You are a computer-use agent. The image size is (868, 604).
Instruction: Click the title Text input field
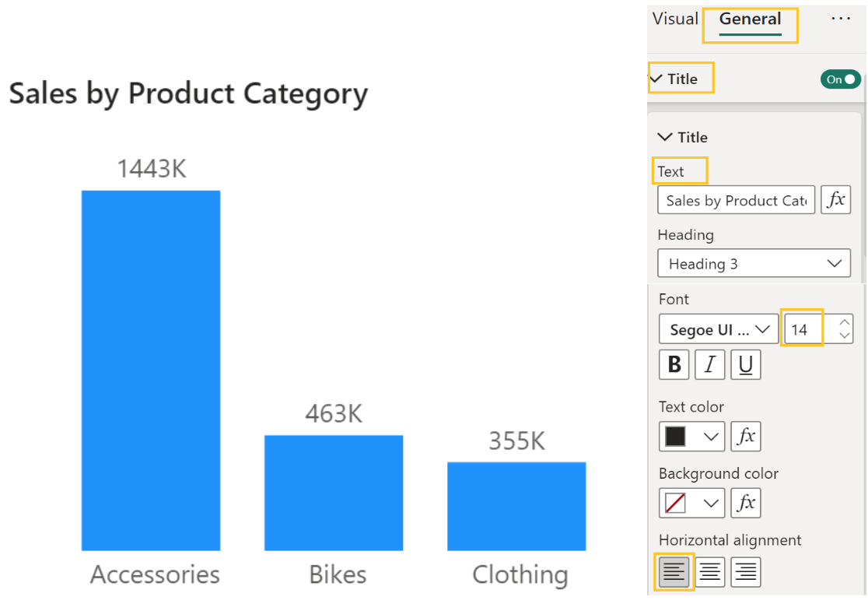(736, 200)
